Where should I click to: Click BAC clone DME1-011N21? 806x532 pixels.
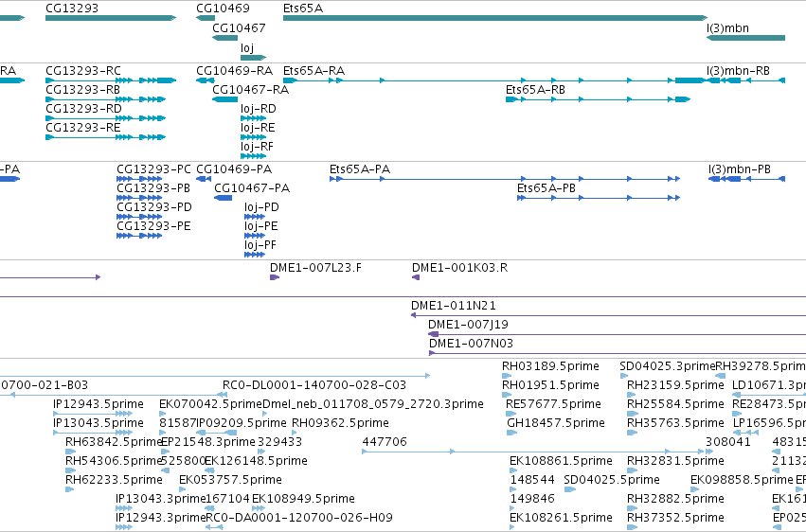pos(453,306)
